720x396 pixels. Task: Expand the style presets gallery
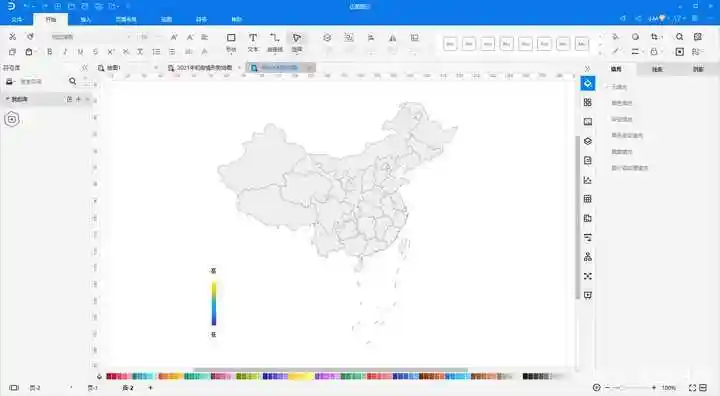pos(600,53)
